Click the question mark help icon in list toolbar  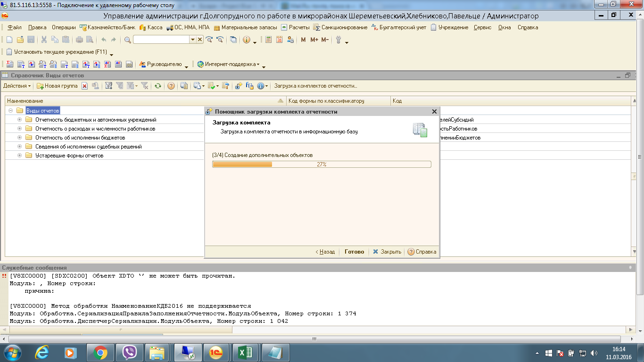coord(171,86)
